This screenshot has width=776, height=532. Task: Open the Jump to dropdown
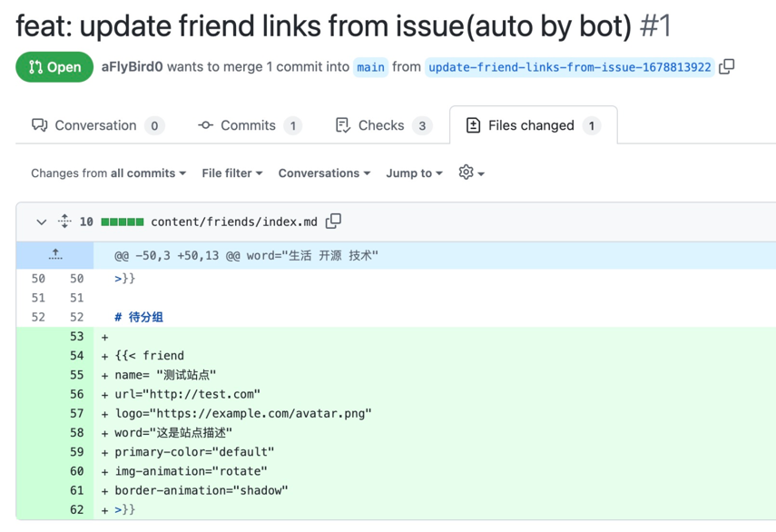point(414,173)
